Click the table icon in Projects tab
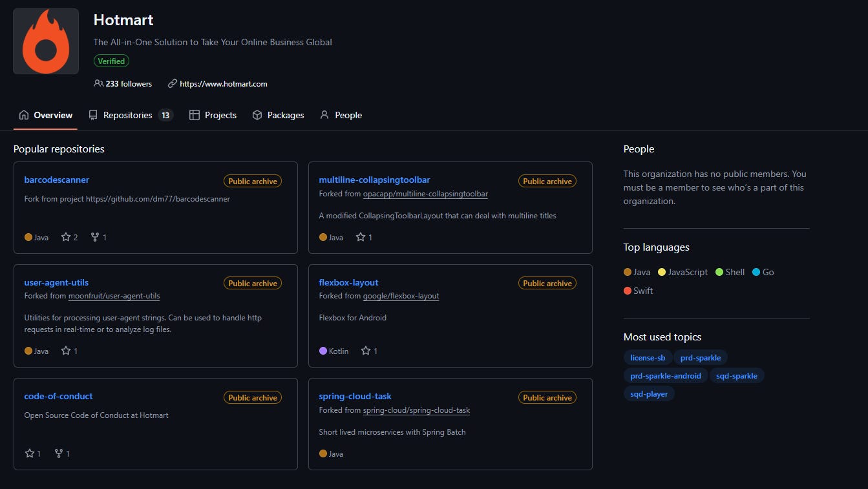Image resolution: width=868 pixels, height=489 pixels. click(x=194, y=115)
